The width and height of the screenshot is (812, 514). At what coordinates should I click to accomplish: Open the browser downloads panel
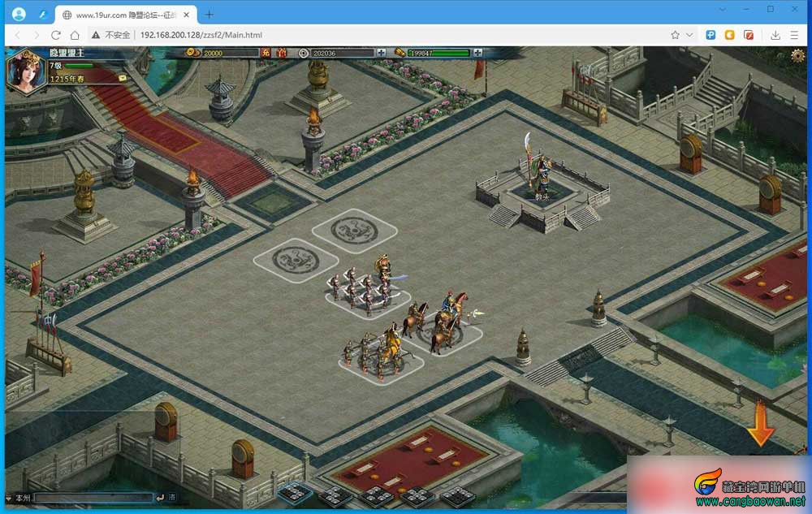tap(775, 35)
